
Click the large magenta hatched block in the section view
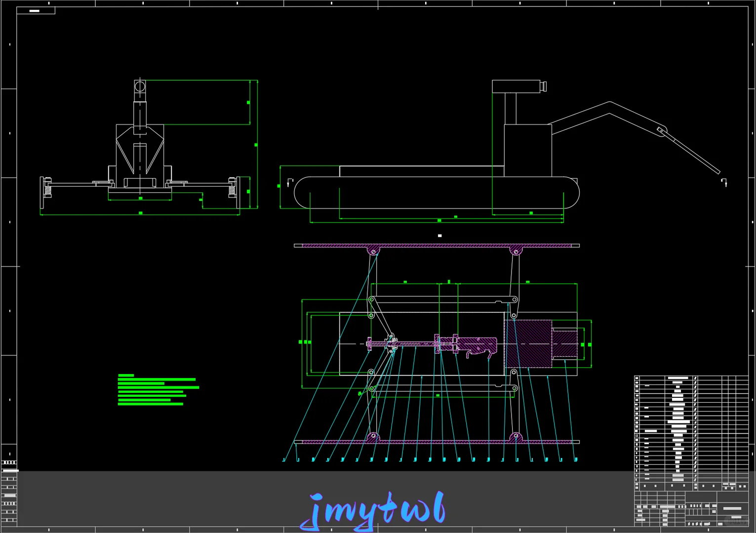(528, 343)
